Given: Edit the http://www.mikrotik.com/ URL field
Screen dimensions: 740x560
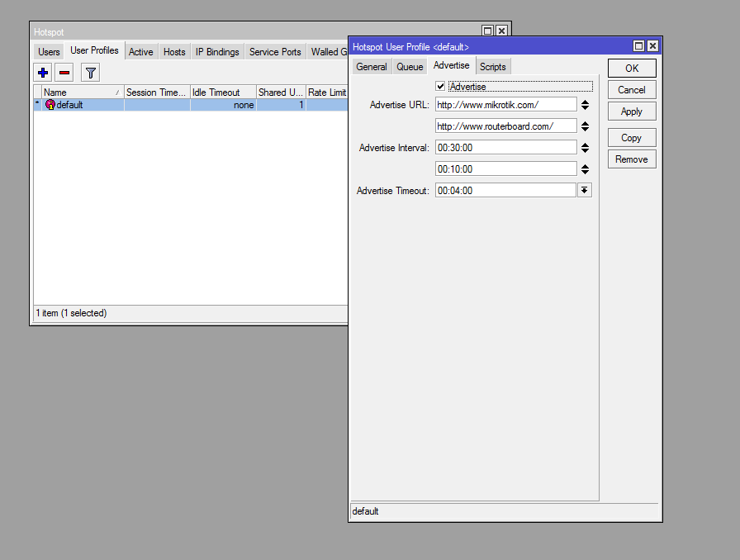Looking at the screenshot, I should (506, 105).
